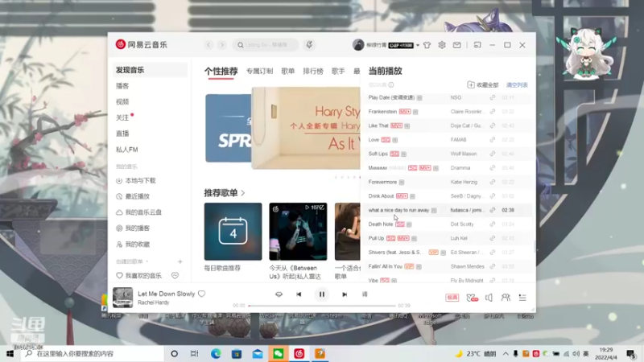
Task: Go forward with the navigation arrow
Action: (x=222, y=45)
